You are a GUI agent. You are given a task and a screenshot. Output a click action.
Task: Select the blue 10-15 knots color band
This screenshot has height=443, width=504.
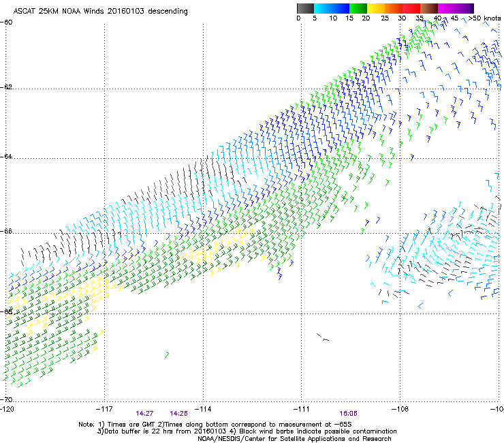[341, 8]
